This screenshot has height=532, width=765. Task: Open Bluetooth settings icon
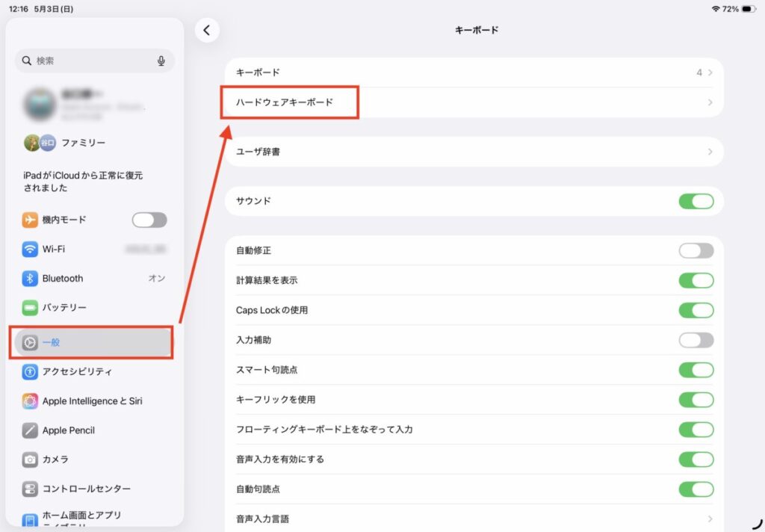coord(30,278)
